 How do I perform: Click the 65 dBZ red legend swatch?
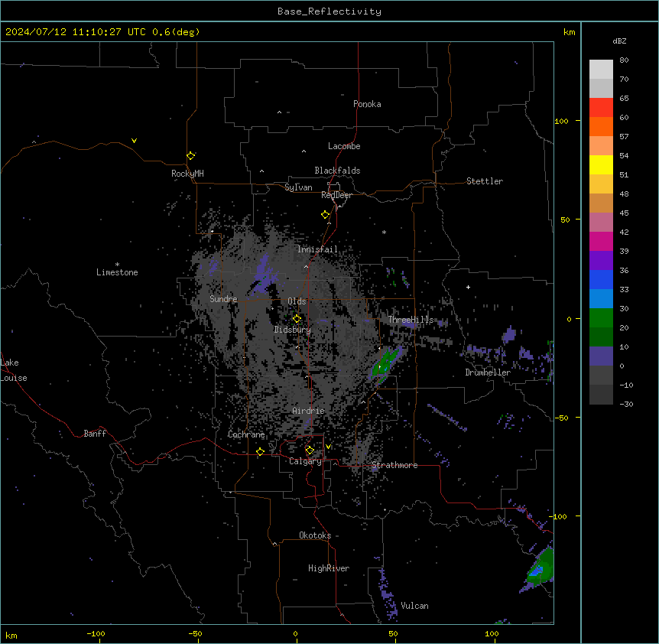601,108
